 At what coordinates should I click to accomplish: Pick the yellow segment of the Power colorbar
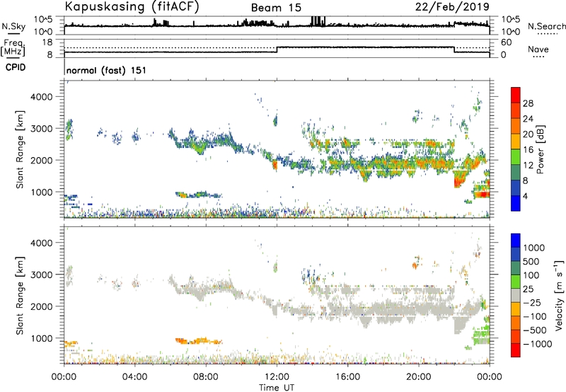516,142
